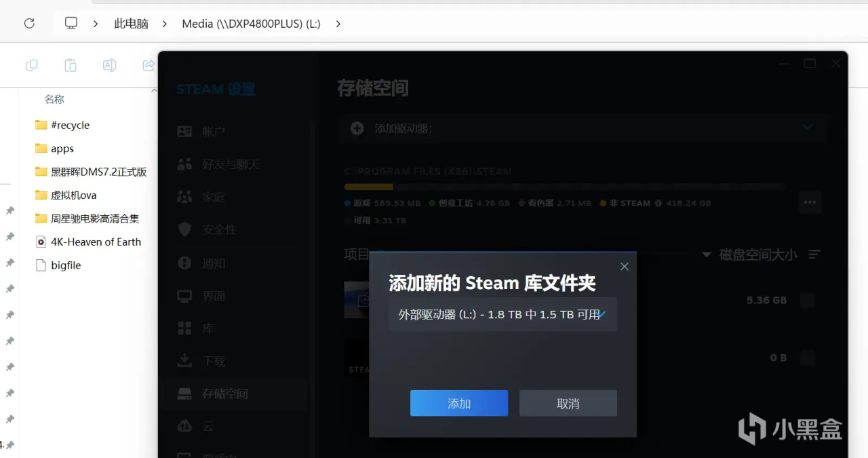Select the apps folder
The image size is (868, 458).
click(x=62, y=149)
